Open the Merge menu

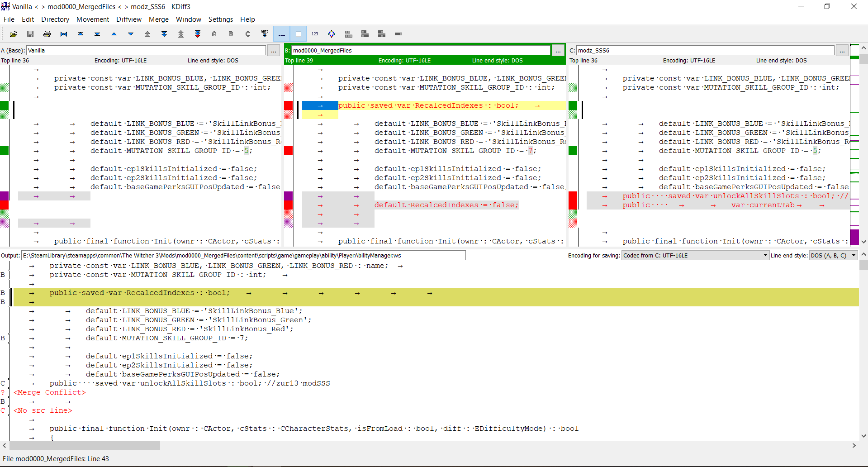[159, 19]
